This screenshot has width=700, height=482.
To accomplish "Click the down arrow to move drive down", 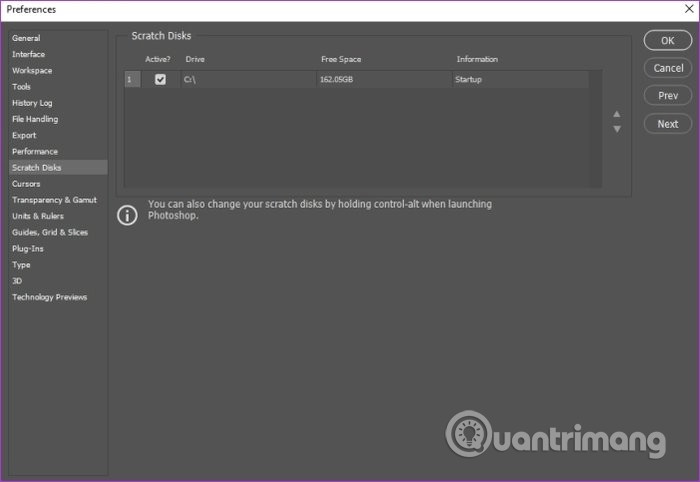I will (x=617, y=129).
